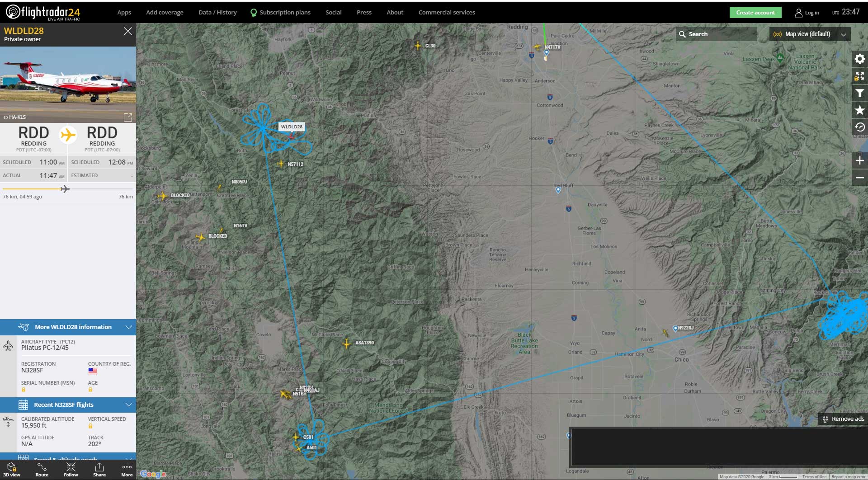Switch to 3D view
The width and height of the screenshot is (868, 480).
12,470
